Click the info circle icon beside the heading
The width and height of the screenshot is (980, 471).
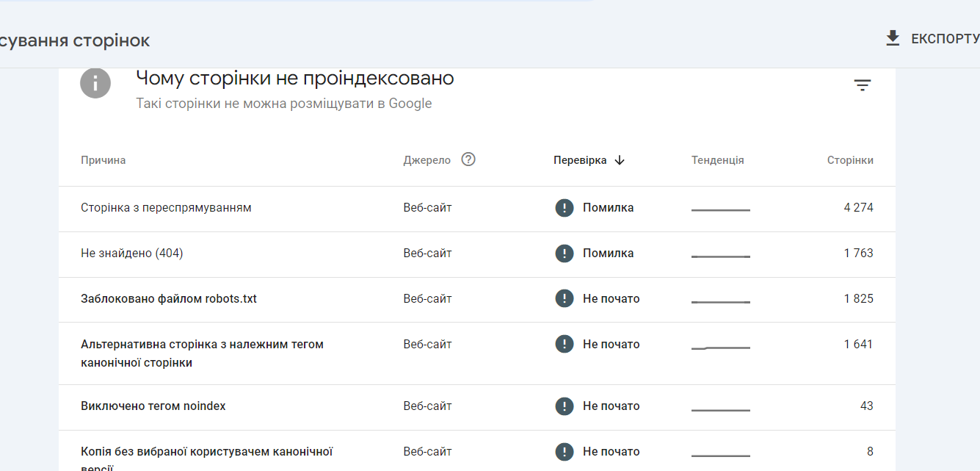click(95, 83)
